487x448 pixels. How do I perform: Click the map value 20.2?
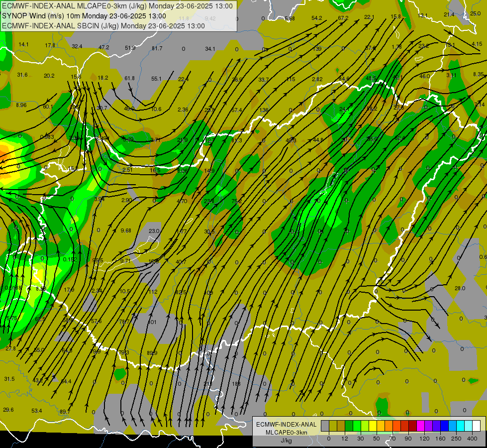[49, 76]
